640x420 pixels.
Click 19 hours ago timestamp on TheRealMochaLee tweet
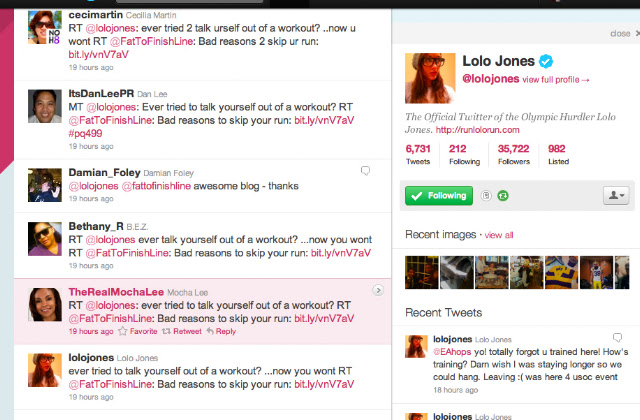point(91,331)
